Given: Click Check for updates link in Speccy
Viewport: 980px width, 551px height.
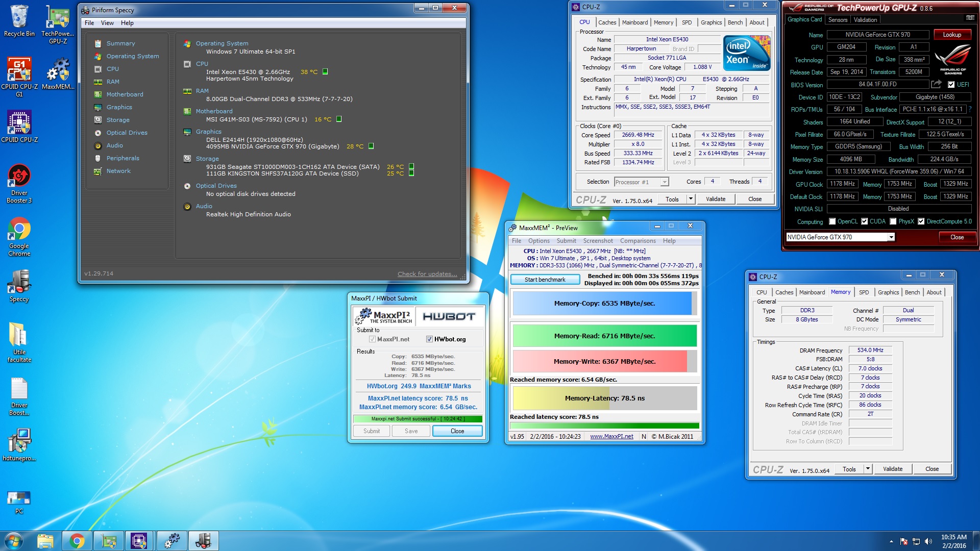Looking at the screenshot, I should (427, 274).
